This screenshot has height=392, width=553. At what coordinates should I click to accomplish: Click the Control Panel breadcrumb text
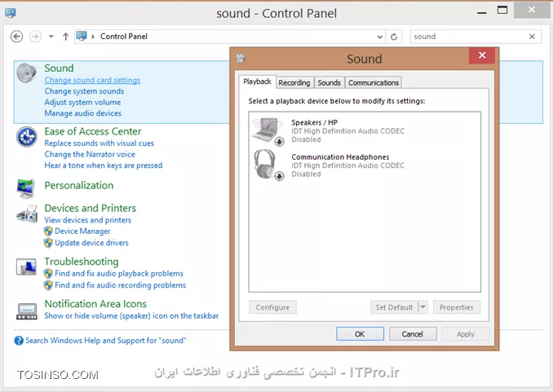coord(124,37)
